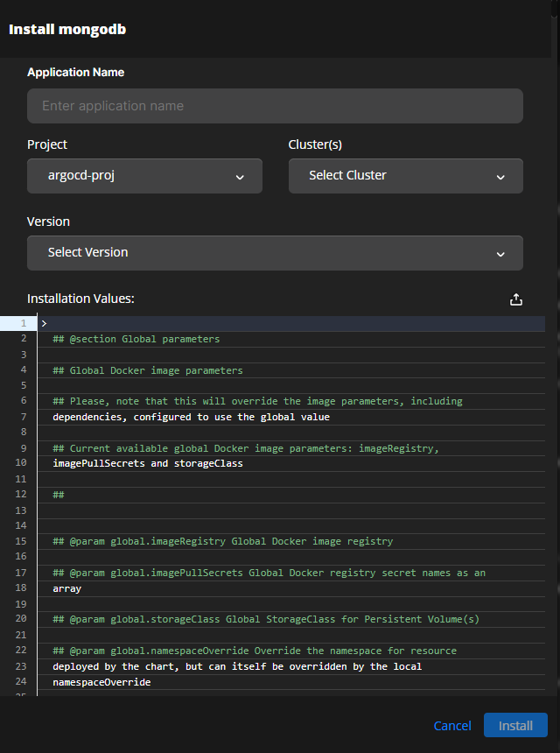Expand the folded line 1 arrow
The width and height of the screenshot is (560, 753).
point(44,324)
